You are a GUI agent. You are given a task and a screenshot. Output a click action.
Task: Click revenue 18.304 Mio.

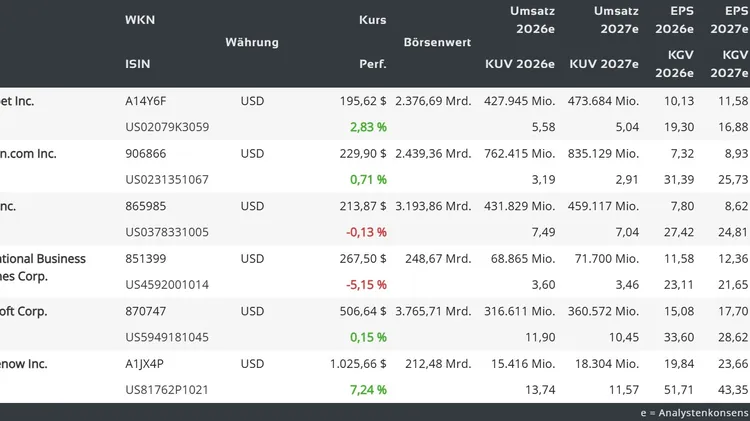pos(607,365)
